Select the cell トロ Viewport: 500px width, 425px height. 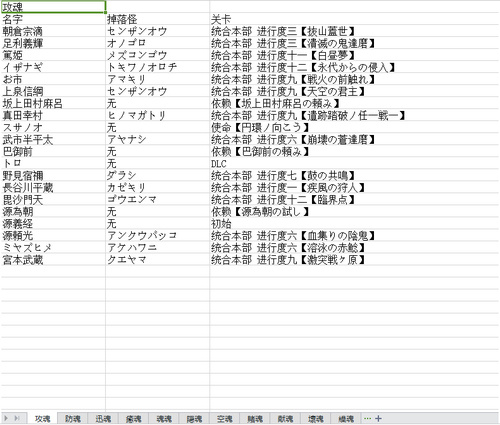click(53, 163)
